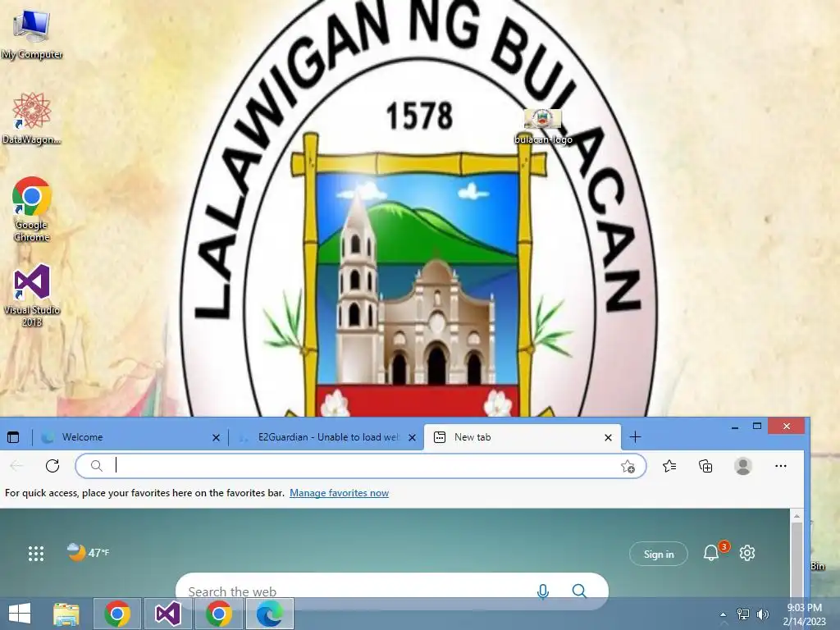Open the Google Chrome desktop shortcut
This screenshot has width=840, height=630.
pos(32,209)
